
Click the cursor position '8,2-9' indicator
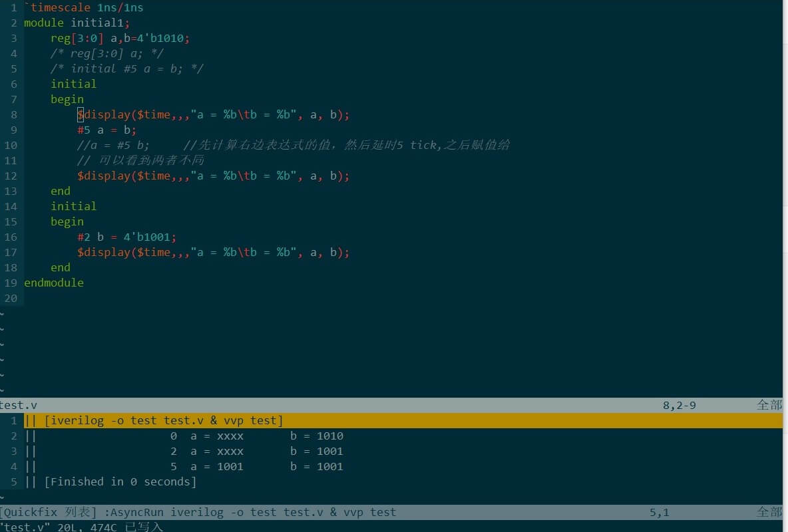679,406
